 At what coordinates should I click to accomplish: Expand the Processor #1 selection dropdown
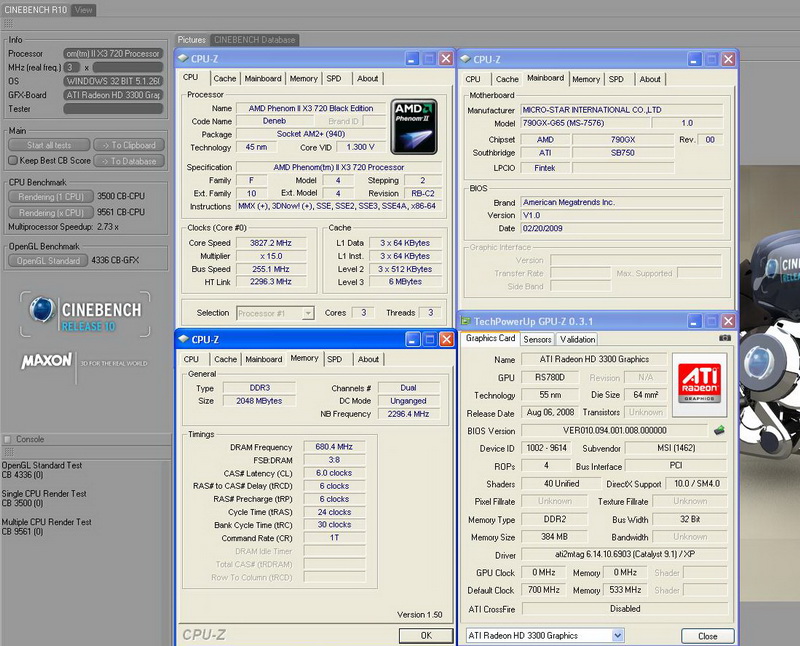tap(275, 313)
